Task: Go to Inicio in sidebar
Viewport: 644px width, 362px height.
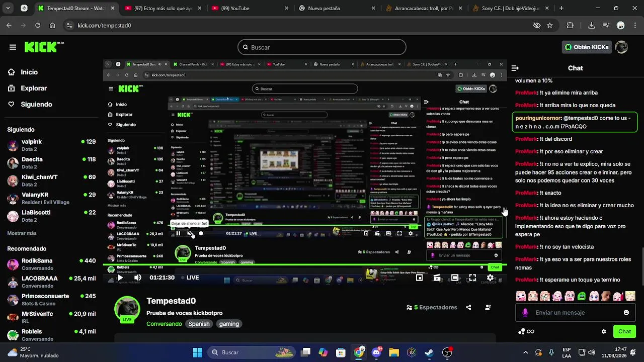Action: click(x=29, y=72)
